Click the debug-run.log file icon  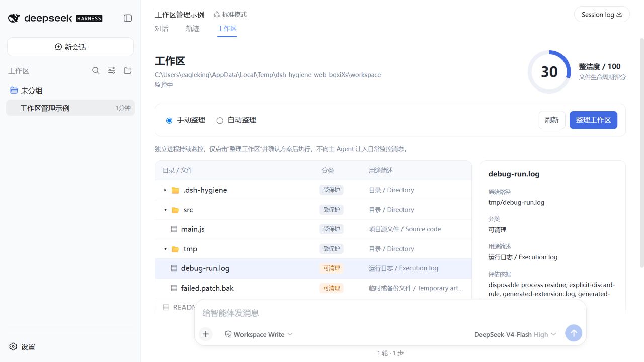click(174, 268)
